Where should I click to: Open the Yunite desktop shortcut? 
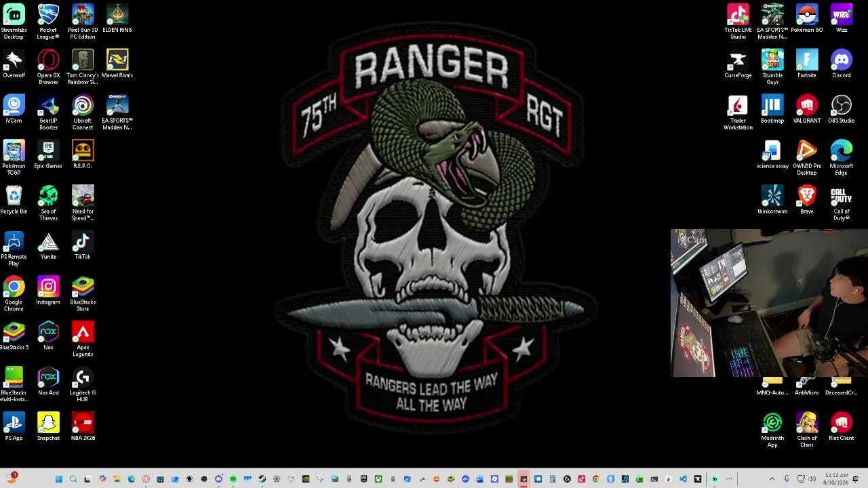(48, 246)
